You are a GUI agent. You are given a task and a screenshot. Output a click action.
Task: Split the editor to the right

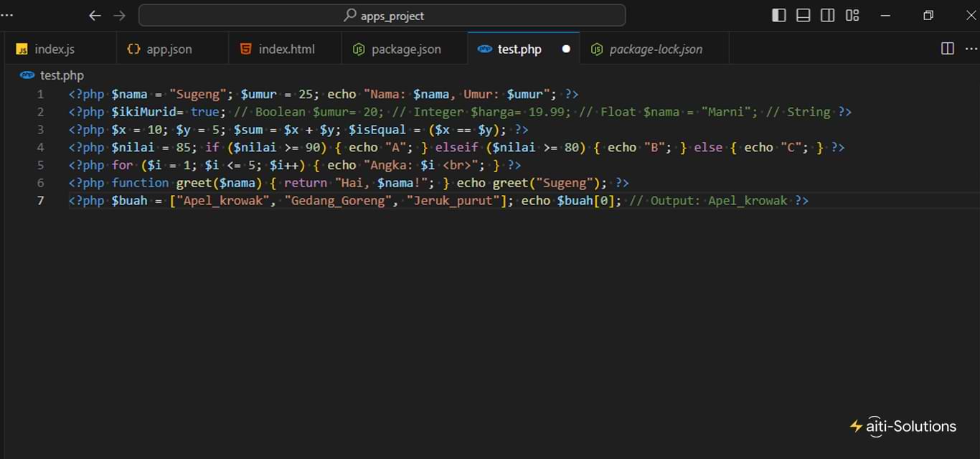947,48
